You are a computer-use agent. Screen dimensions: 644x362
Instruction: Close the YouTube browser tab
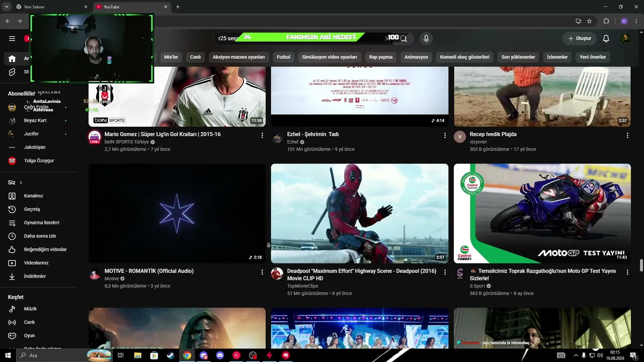click(166, 7)
